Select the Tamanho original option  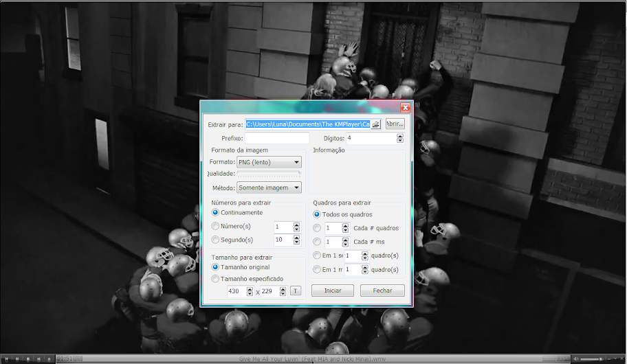tap(216, 267)
